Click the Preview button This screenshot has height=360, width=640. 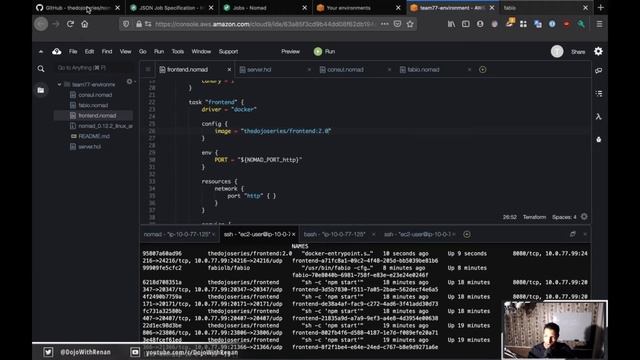pos(290,51)
